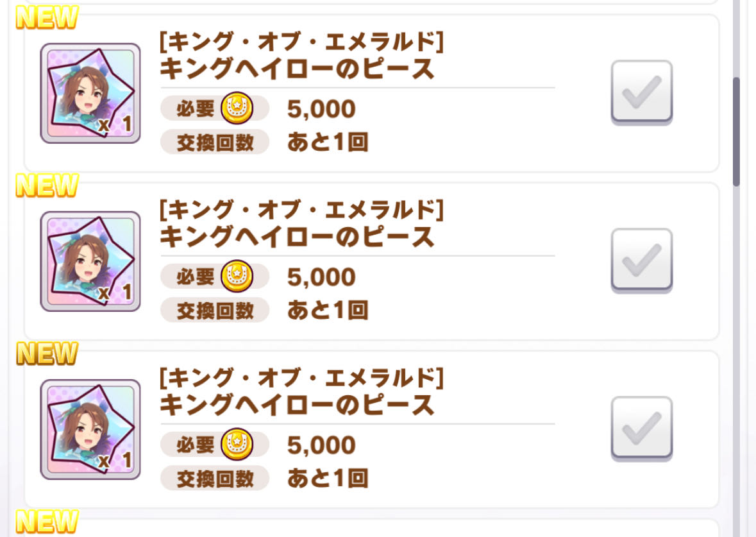Click the 必要 label in the first item
756x537 pixels.
(196, 108)
